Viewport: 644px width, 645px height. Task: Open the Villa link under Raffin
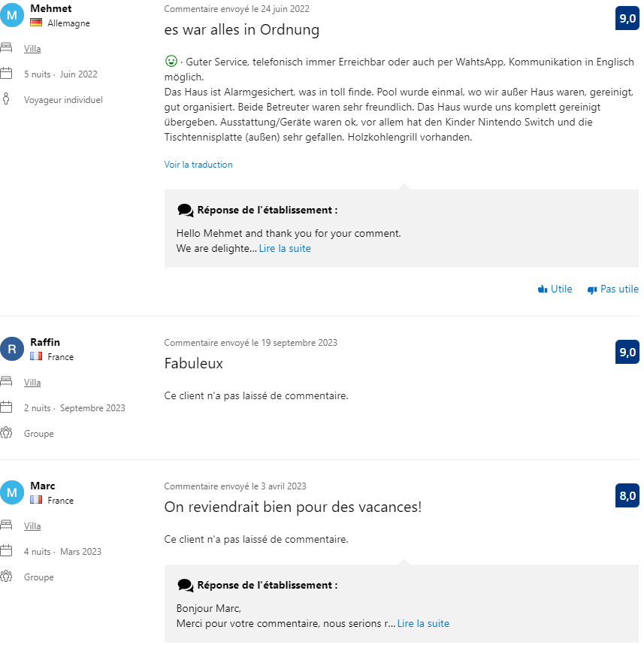(x=32, y=383)
